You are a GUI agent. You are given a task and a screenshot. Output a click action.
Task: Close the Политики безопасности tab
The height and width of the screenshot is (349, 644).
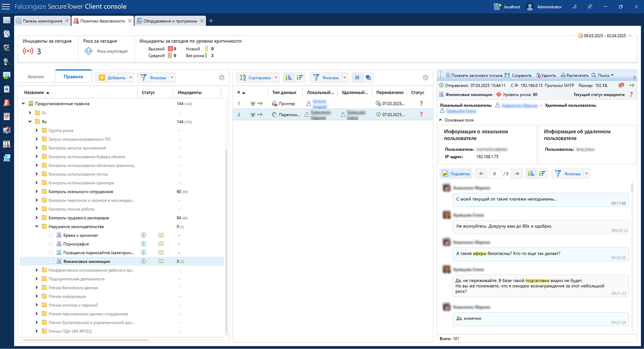(x=130, y=21)
